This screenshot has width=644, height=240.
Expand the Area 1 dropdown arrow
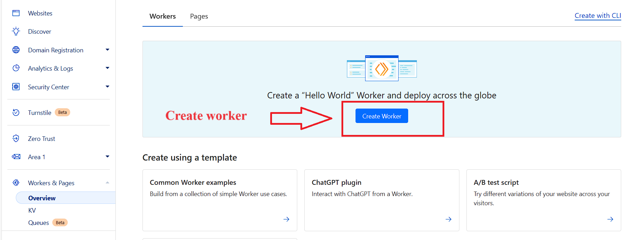tap(107, 157)
